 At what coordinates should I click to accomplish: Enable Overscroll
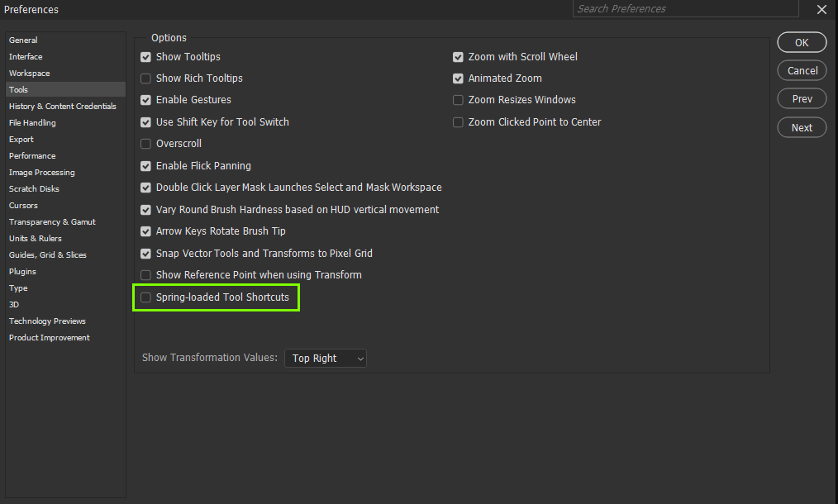[145, 143]
